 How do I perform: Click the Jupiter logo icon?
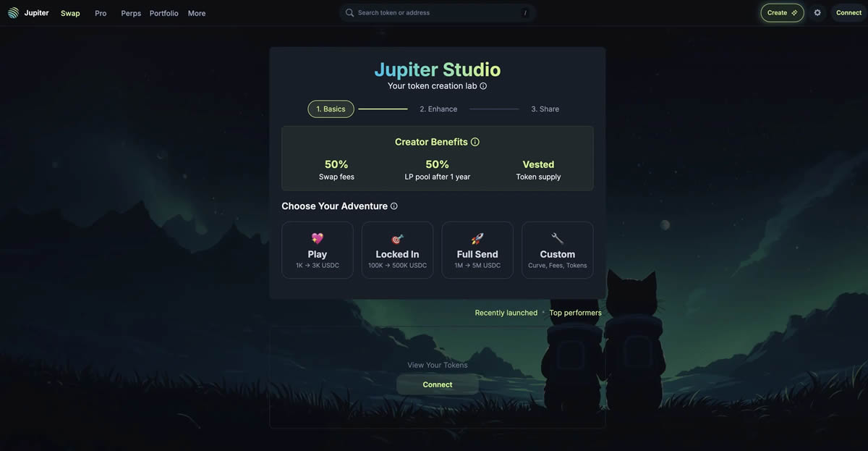pos(13,13)
